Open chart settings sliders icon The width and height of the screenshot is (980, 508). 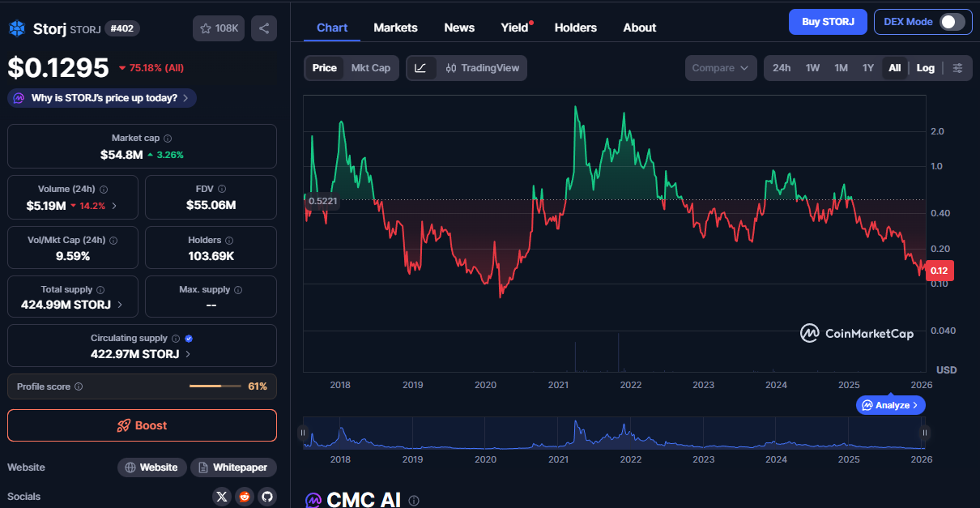tap(958, 68)
